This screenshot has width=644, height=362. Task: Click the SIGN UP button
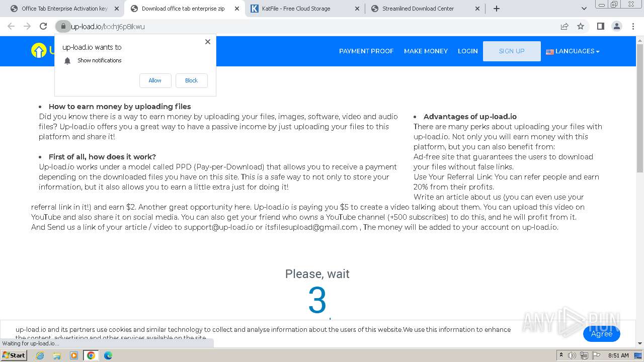512,51
